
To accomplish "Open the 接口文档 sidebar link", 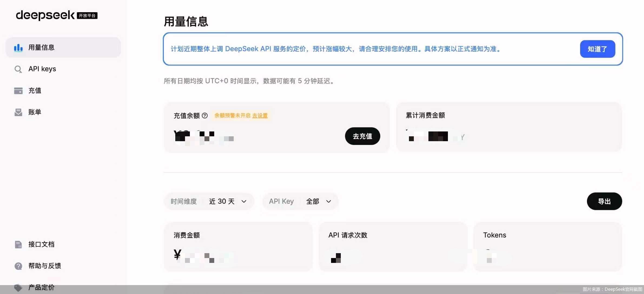I will (x=63, y=245).
